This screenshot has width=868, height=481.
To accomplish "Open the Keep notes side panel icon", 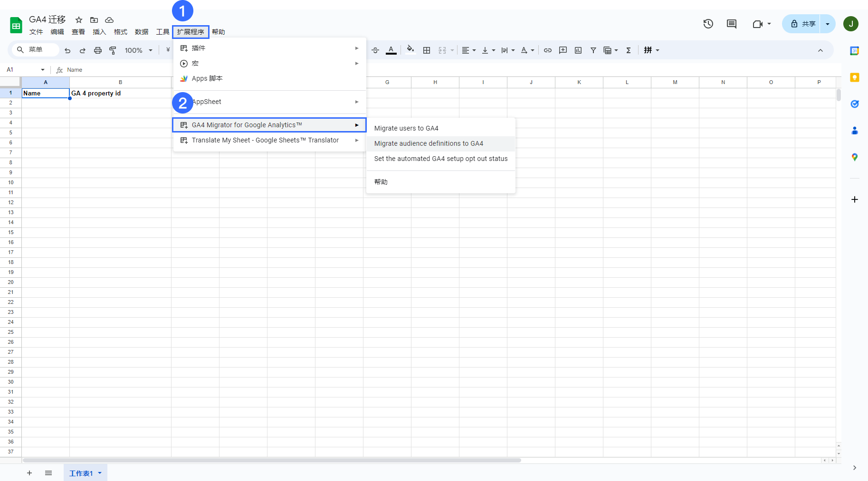I will click(855, 77).
